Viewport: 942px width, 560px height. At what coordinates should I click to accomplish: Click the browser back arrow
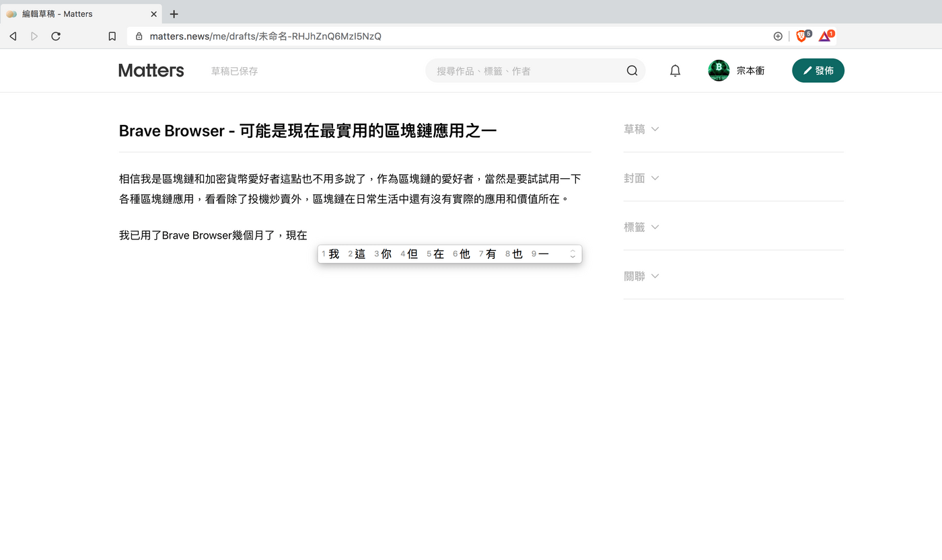click(13, 36)
